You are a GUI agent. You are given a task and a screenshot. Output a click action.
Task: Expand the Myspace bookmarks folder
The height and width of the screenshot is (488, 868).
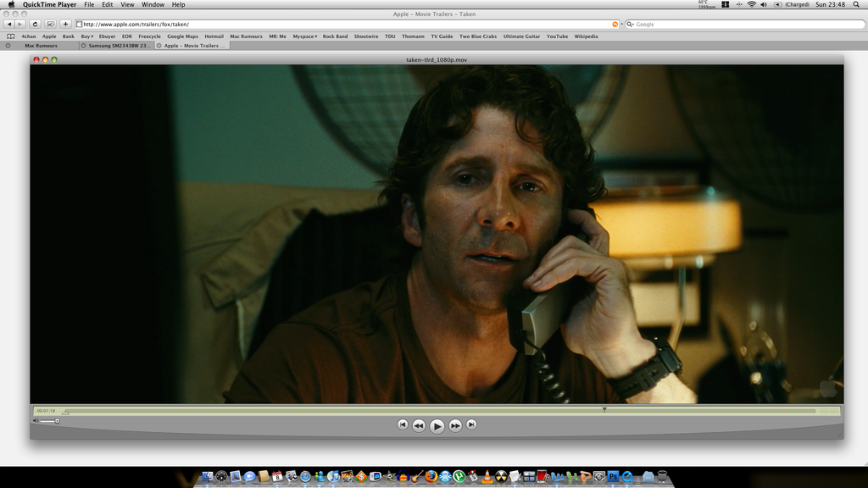(x=305, y=36)
